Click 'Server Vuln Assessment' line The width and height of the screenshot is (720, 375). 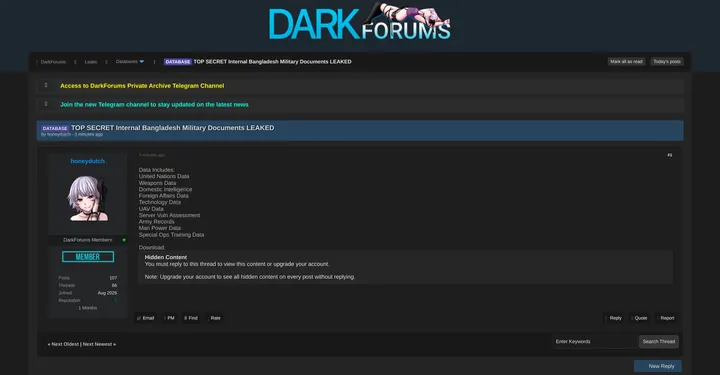(169, 215)
